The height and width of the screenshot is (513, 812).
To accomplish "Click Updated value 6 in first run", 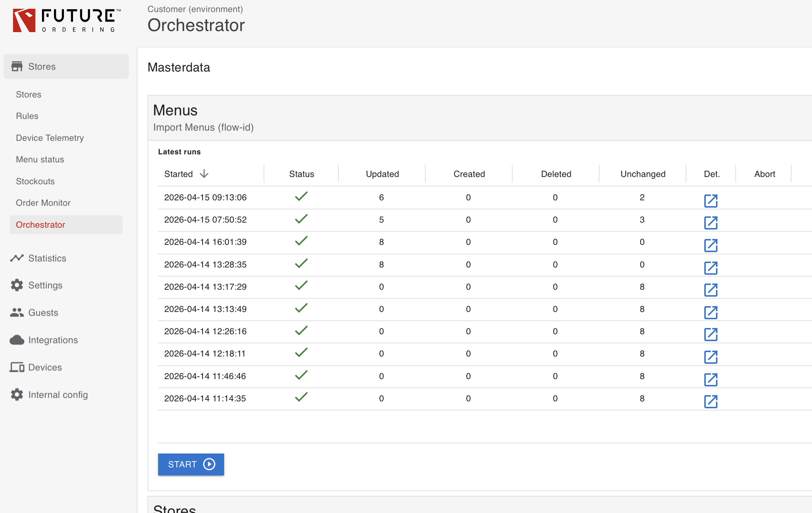I will pos(382,197).
